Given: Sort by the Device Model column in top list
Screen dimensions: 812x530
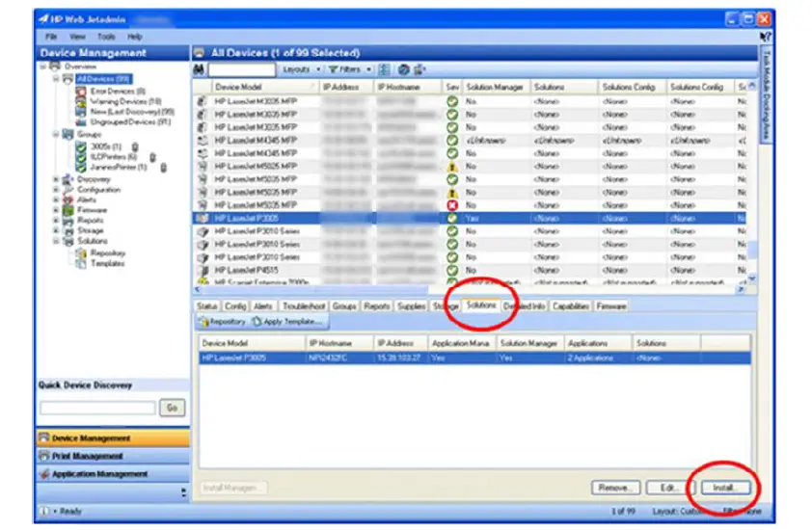Looking at the screenshot, I should click(x=264, y=87).
